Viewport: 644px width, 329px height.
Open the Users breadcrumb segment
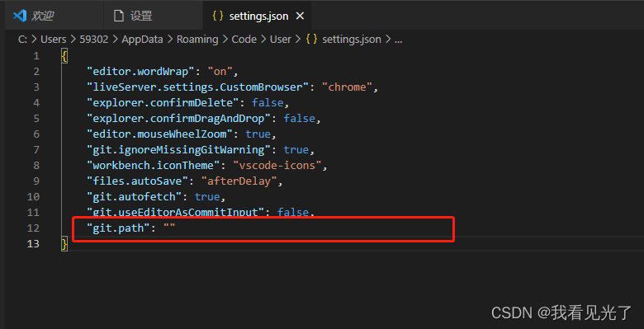54,40
